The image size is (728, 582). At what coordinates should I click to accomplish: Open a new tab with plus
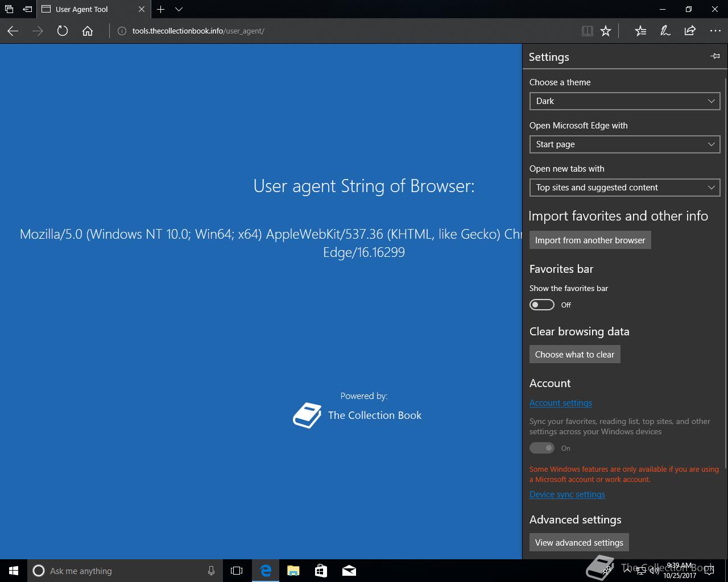pos(161,9)
